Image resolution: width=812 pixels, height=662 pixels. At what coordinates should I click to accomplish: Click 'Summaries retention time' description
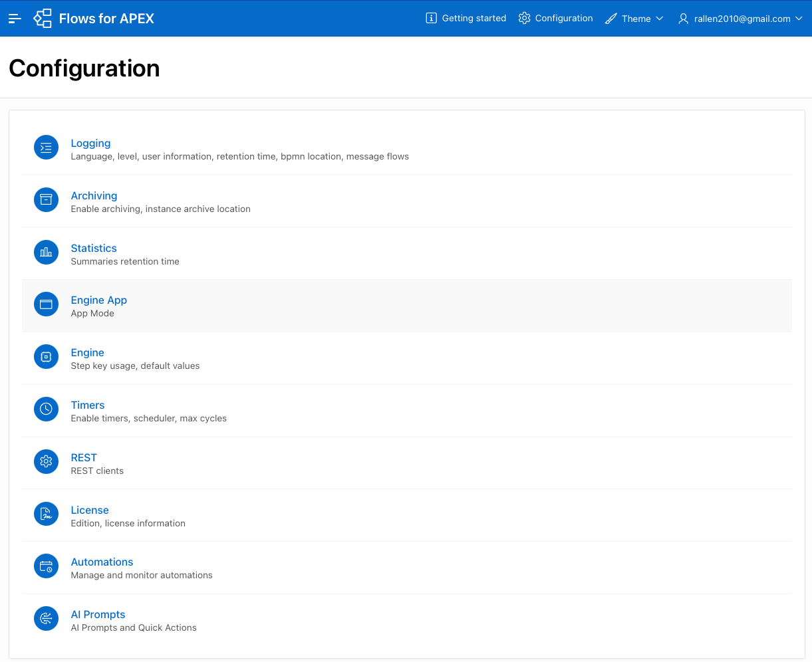point(125,262)
